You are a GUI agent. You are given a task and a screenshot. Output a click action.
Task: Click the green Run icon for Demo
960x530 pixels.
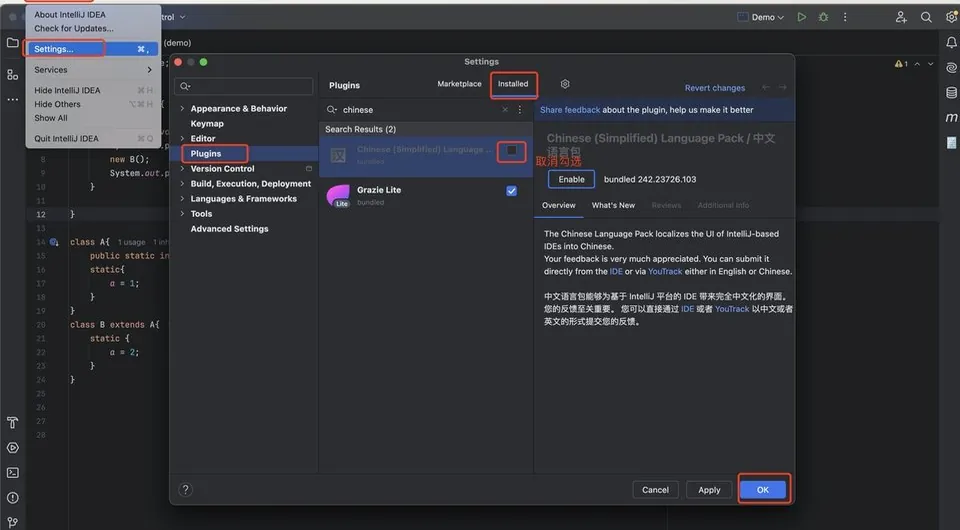point(801,17)
